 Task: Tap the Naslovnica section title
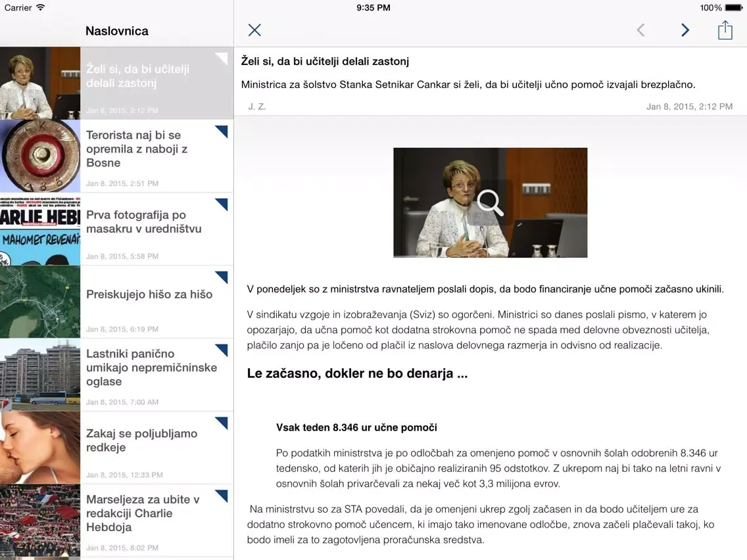click(x=117, y=31)
